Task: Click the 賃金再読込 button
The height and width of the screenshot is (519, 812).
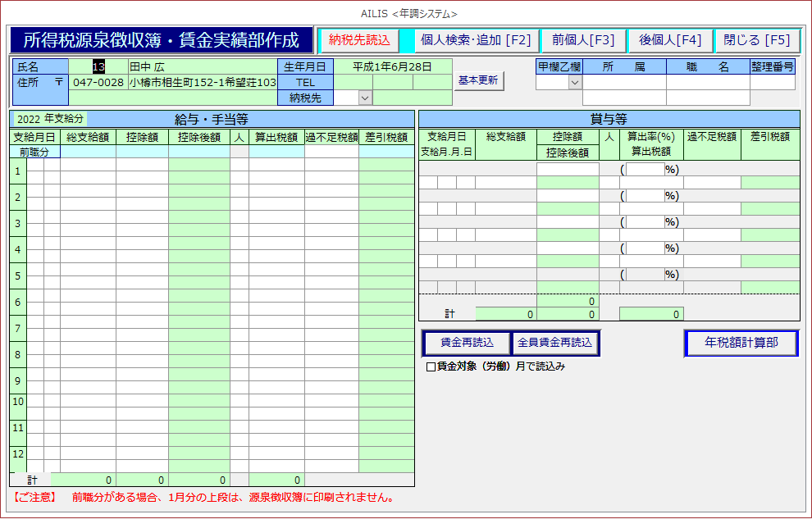Action: (467, 343)
